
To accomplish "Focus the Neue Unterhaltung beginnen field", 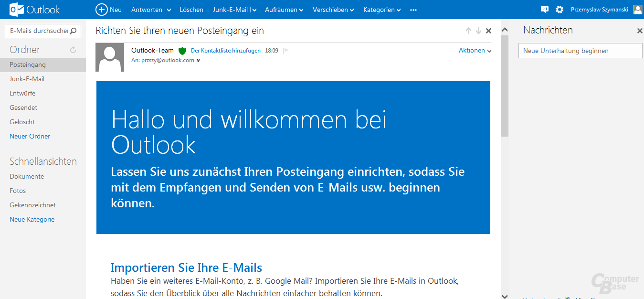I will (x=581, y=51).
